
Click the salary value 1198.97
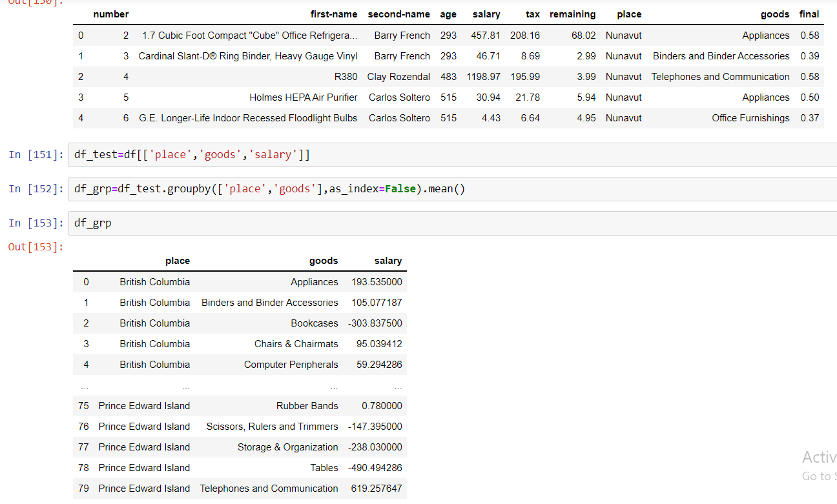pyautogui.click(x=484, y=77)
